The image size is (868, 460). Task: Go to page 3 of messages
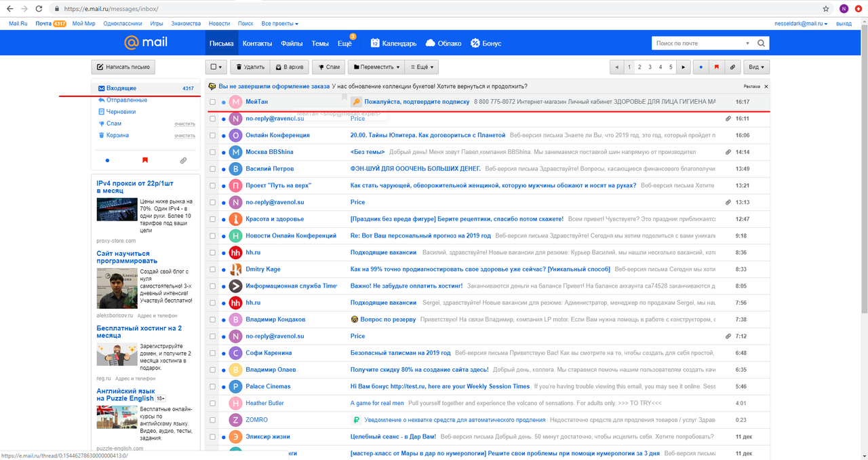coord(650,67)
